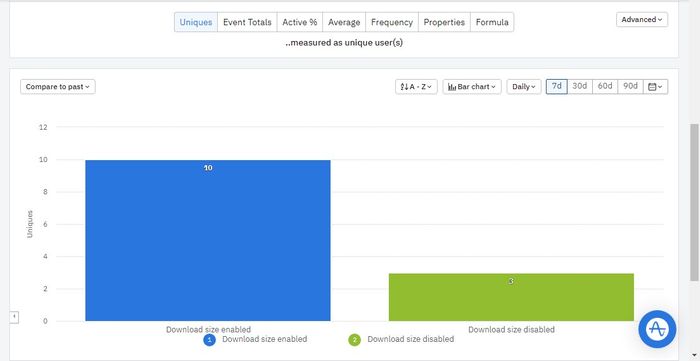Click the measured as unique user(s) text
The height and width of the screenshot is (361, 700).
tap(344, 43)
